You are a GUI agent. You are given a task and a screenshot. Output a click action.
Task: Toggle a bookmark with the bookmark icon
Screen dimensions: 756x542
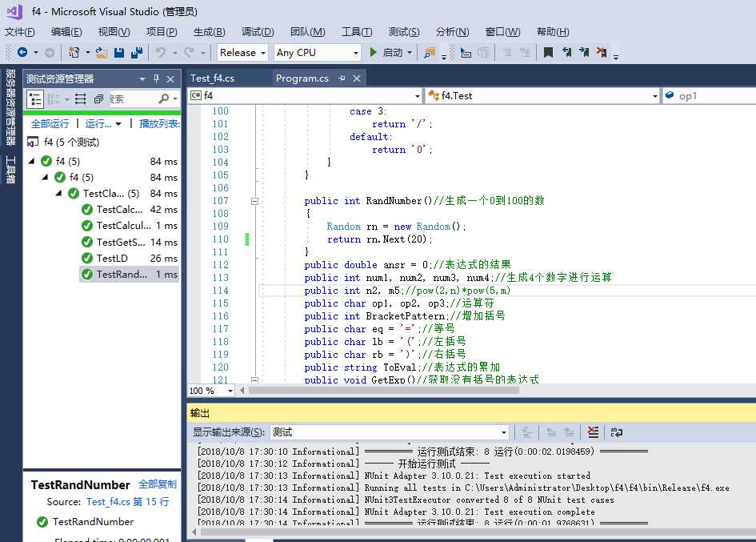tap(548, 52)
